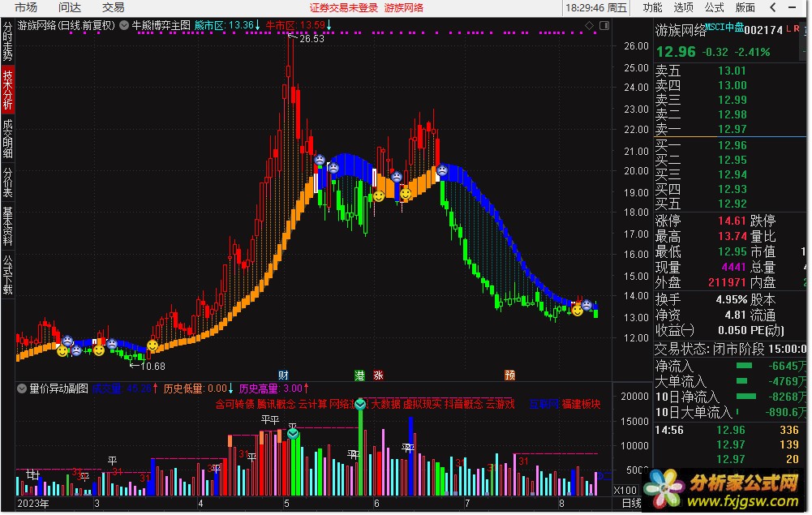Switch to 分时走势 side tab
Image resolution: width=812 pixels, height=515 pixels.
(8, 41)
